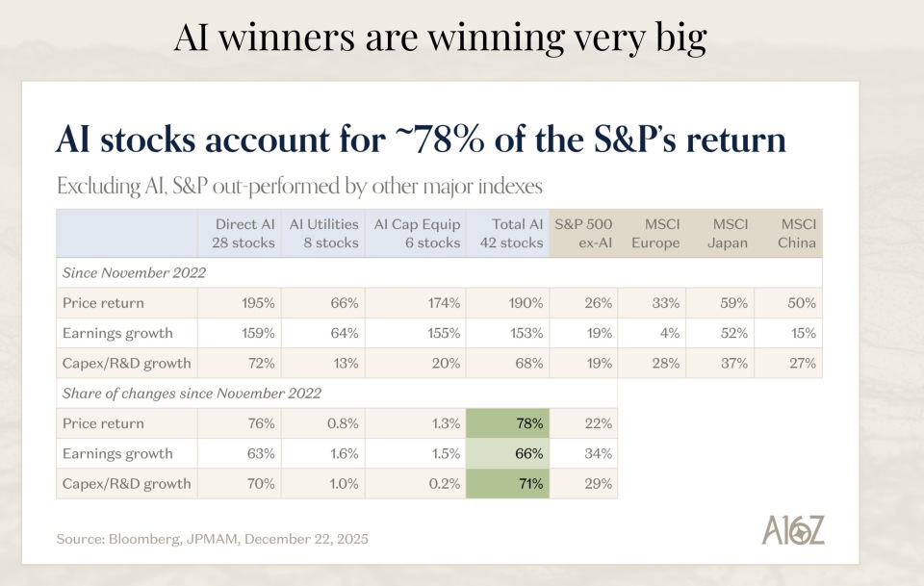Click the slide title "AI winners are winning very big"

tap(440, 38)
